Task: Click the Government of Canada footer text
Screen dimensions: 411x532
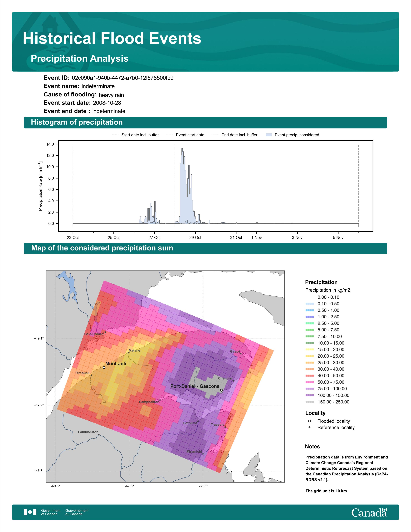Action: [x=51, y=512]
